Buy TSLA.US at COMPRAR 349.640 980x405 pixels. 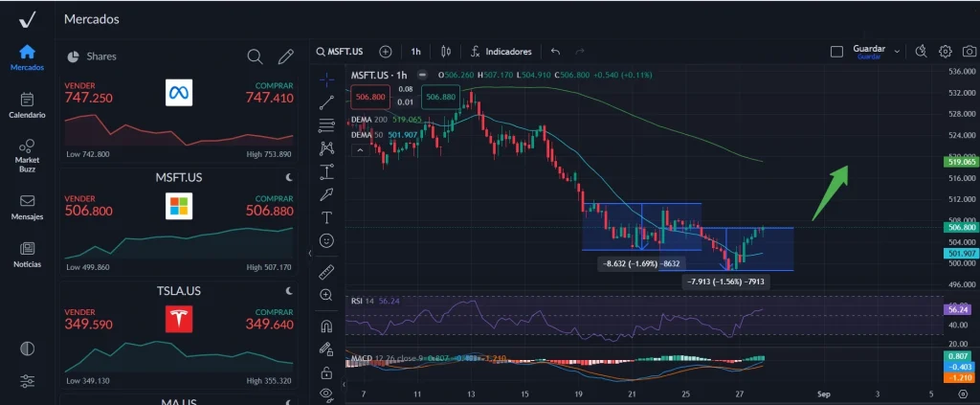coord(269,320)
